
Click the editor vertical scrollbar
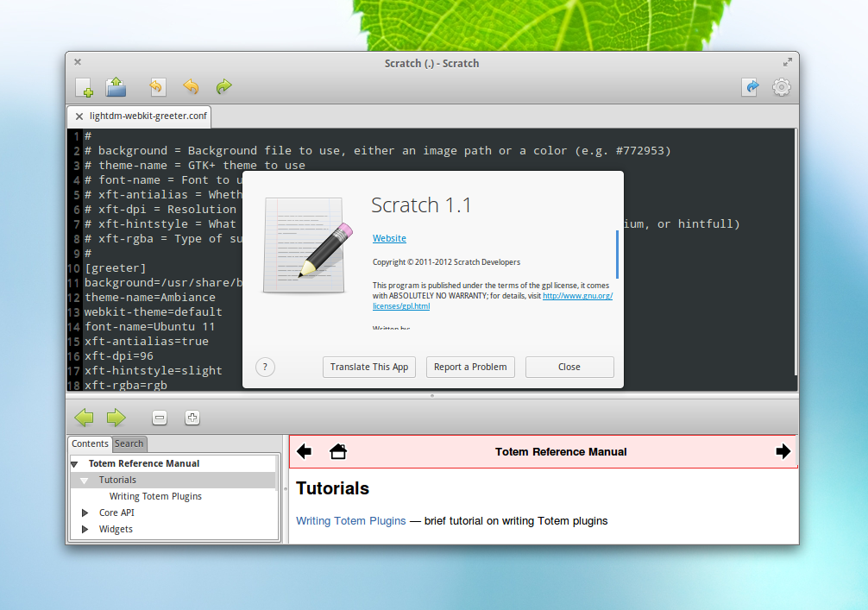click(796, 252)
